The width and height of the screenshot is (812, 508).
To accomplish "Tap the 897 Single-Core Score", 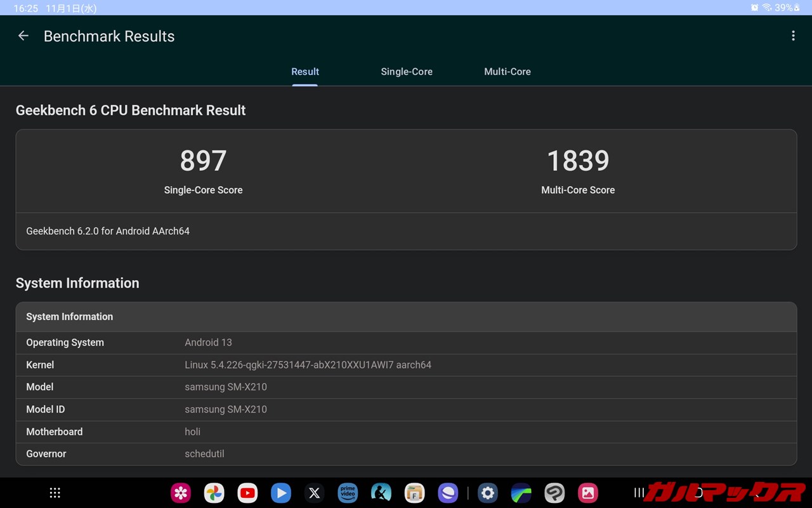I will pos(203,161).
